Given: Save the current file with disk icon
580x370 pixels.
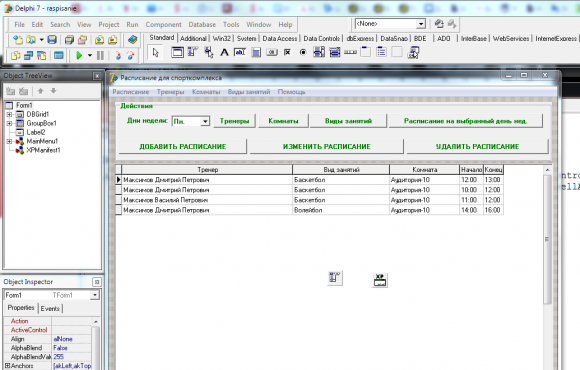Looking at the screenshot, I should coord(52,40).
